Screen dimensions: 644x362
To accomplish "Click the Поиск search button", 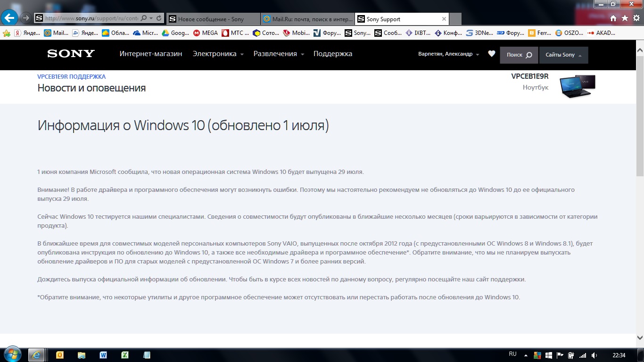I will click(519, 55).
